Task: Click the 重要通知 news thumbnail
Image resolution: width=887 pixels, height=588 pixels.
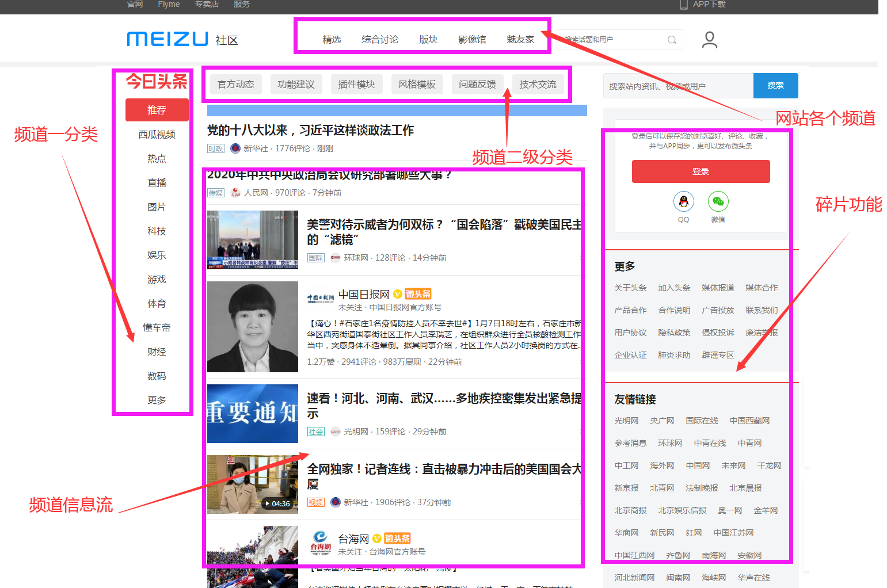Action: pyautogui.click(x=253, y=414)
